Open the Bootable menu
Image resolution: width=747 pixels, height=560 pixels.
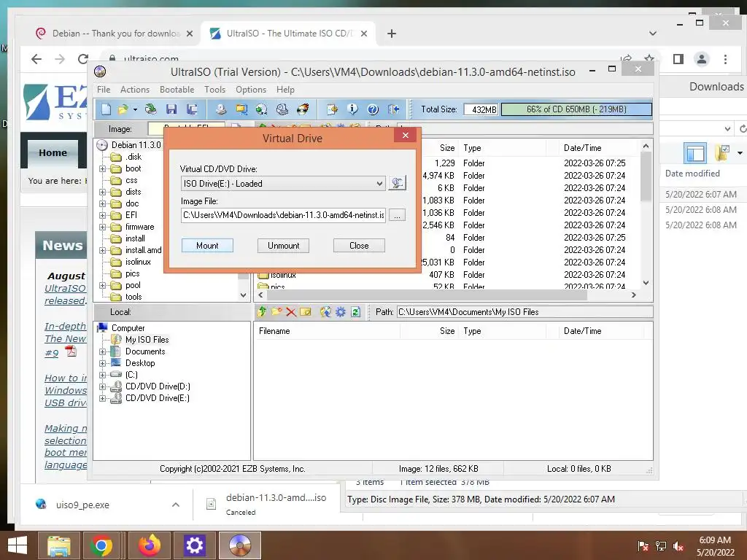click(x=177, y=90)
